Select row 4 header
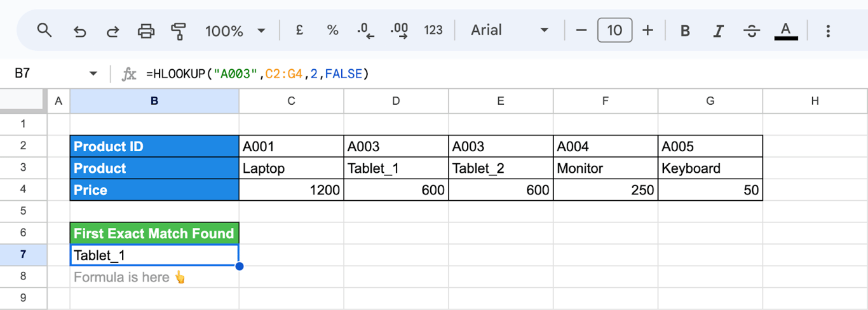This screenshot has height=310, width=868. [23, 189]
